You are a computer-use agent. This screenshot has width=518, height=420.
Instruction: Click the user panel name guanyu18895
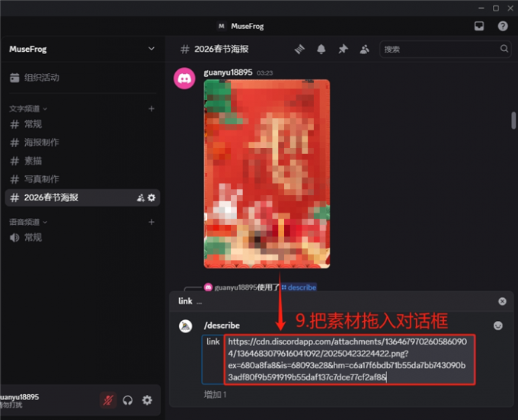pyautogui.click(x=20, y=397)
